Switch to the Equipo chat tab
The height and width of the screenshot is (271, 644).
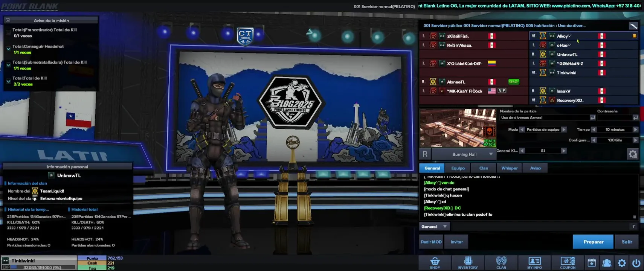458,168
